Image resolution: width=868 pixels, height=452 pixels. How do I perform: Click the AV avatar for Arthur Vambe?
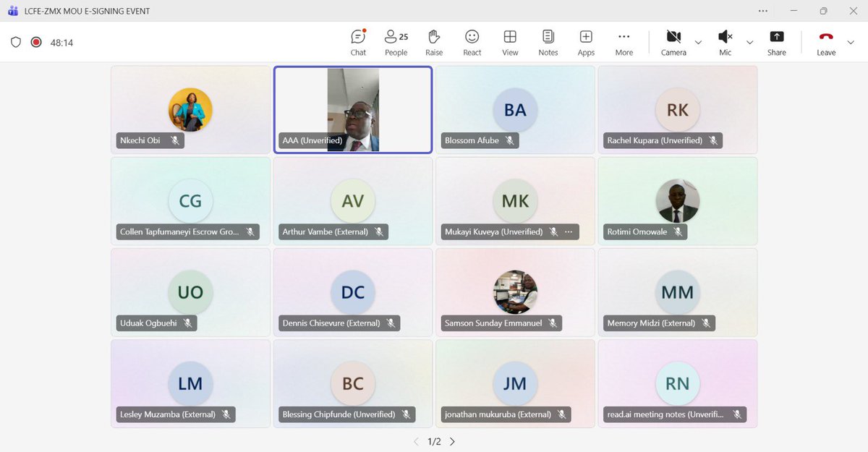[353, 201]
